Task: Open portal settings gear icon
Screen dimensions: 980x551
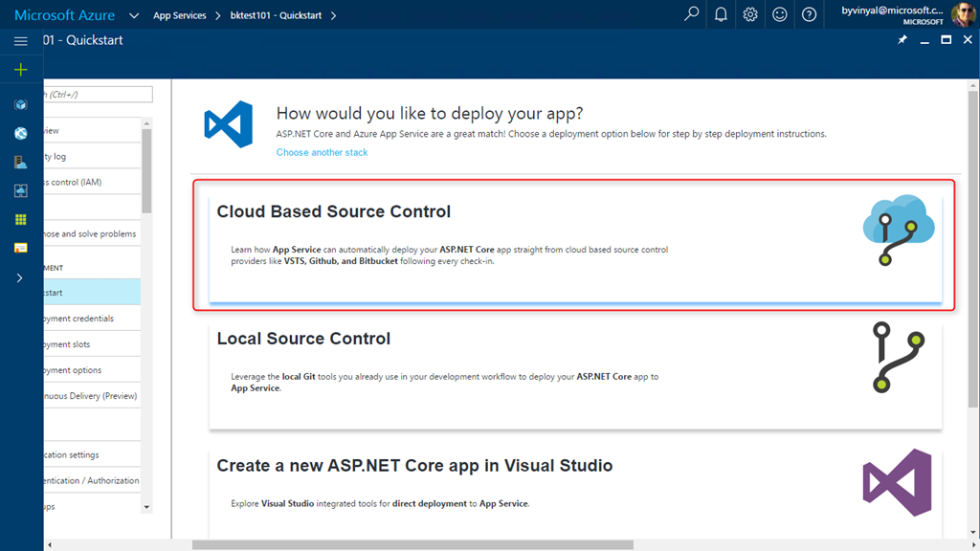Action: tap(750, 14)
